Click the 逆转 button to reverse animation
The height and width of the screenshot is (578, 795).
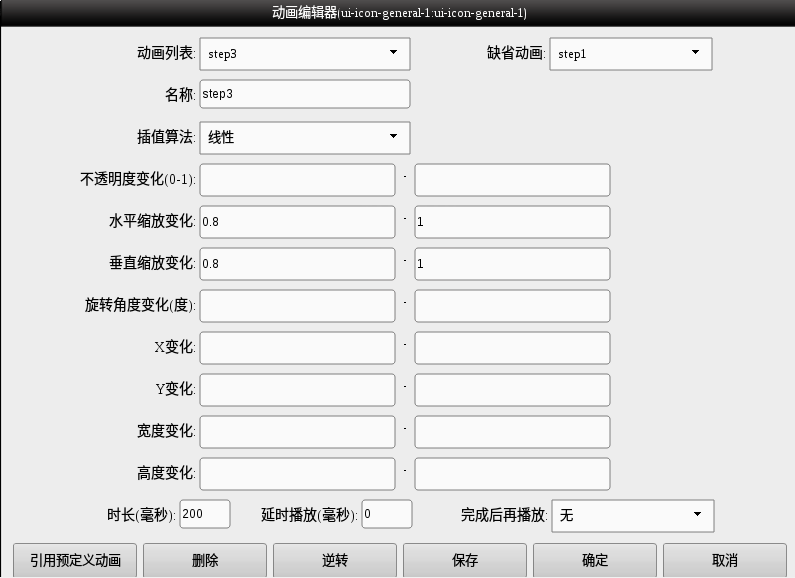pos(335,560)
